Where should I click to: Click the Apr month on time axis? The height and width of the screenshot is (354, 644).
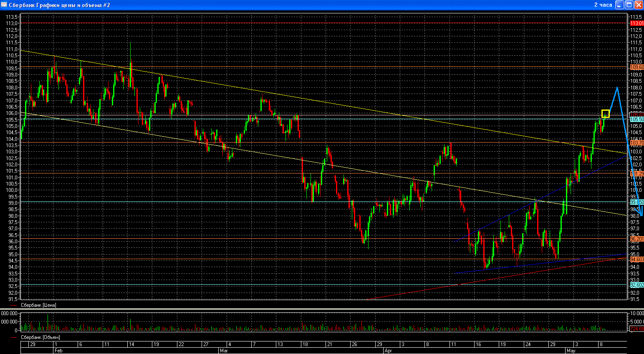(388, 351)
